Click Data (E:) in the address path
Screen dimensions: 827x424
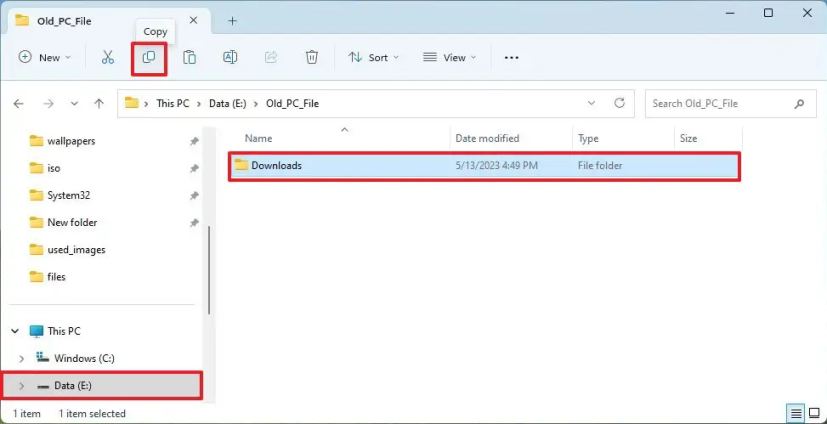(x=227, y=103)
